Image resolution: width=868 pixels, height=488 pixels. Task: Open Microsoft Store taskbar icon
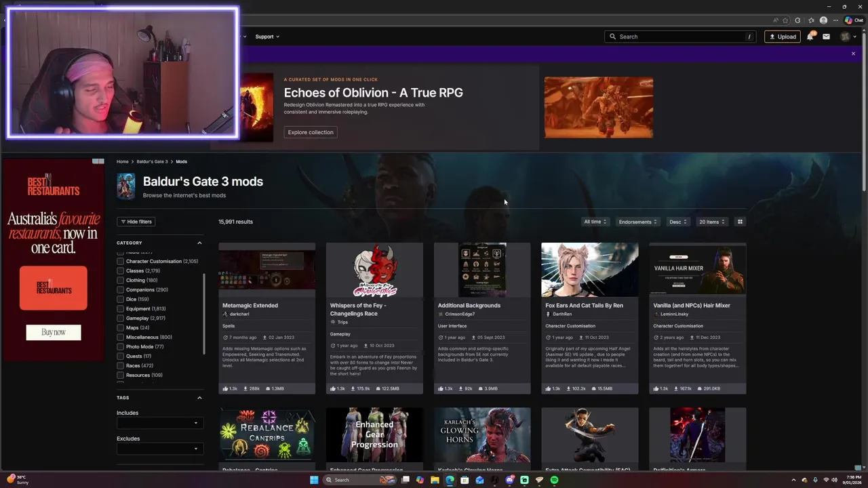click(465, 480)
